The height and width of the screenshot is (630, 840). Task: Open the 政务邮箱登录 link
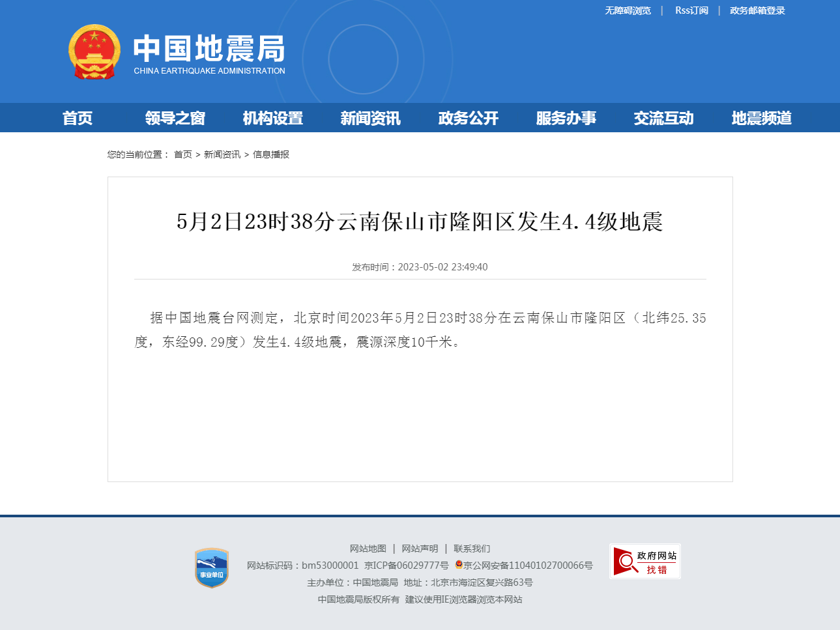[757, 10]
